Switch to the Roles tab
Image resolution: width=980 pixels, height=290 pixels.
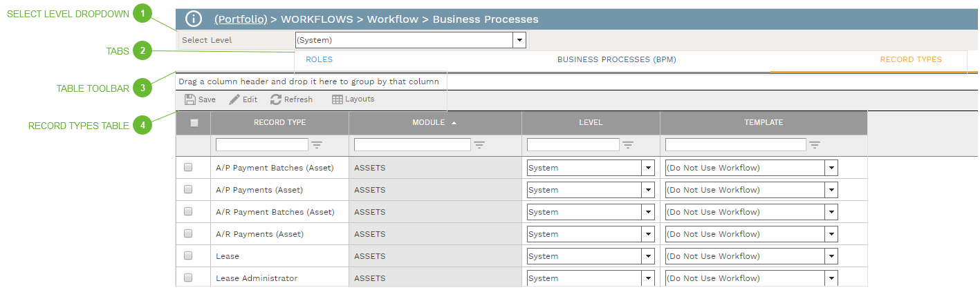pos(319,60)
